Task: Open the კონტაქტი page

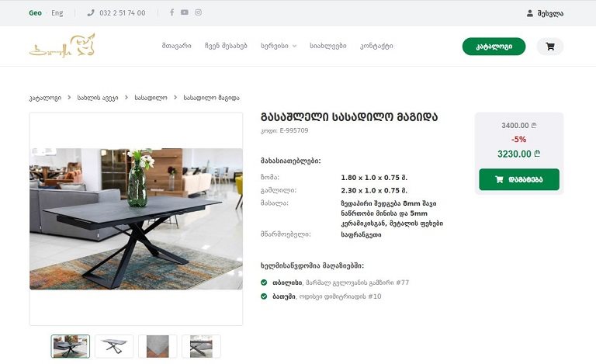Action: pos(376,46)
